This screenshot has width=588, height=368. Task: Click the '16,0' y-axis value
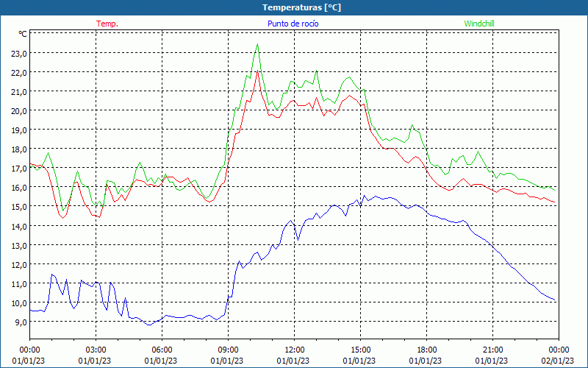coord(19,188)
